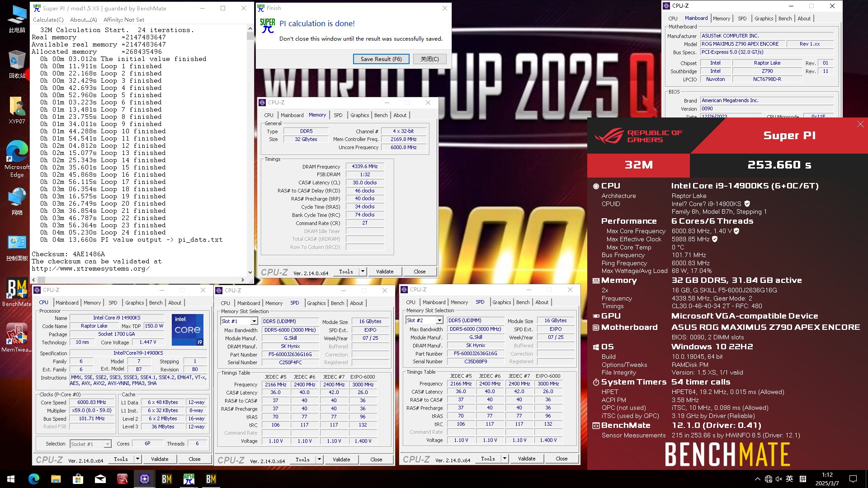Open the Calculate(C) menu in Super PI
868x488 pixels.
coord(48,20)
